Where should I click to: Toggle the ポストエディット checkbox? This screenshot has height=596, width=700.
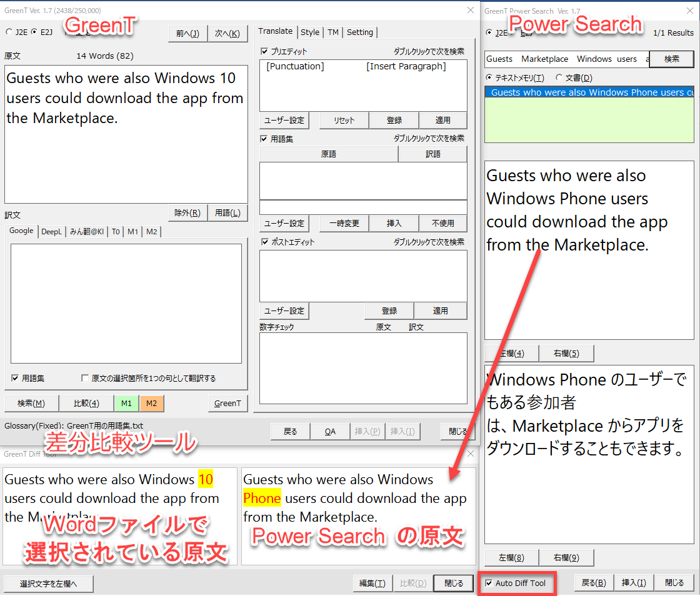[264, 242]
